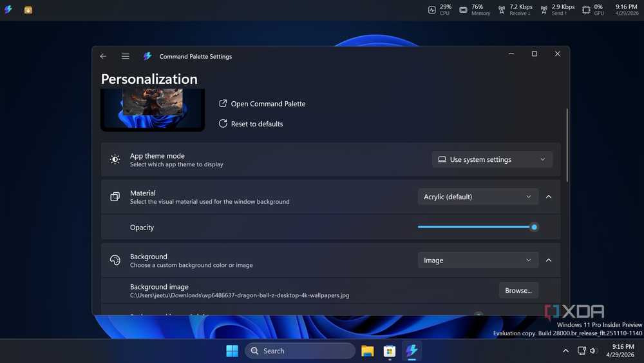Image resolution: width=644 pixels, height=363 pixels.
Task: Minimize the Command Palette Settings window
Action: coord(511,54)
